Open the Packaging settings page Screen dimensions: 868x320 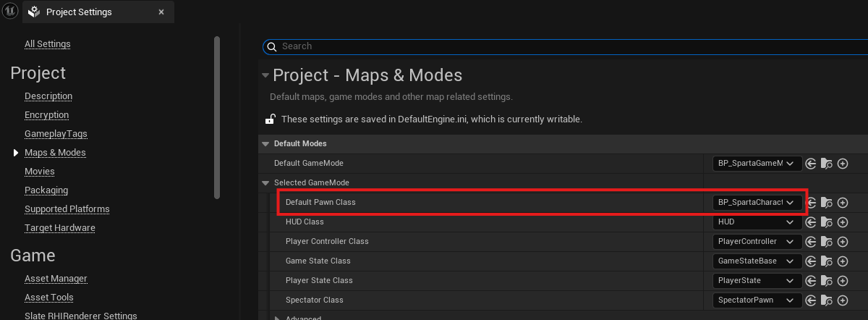46,190
